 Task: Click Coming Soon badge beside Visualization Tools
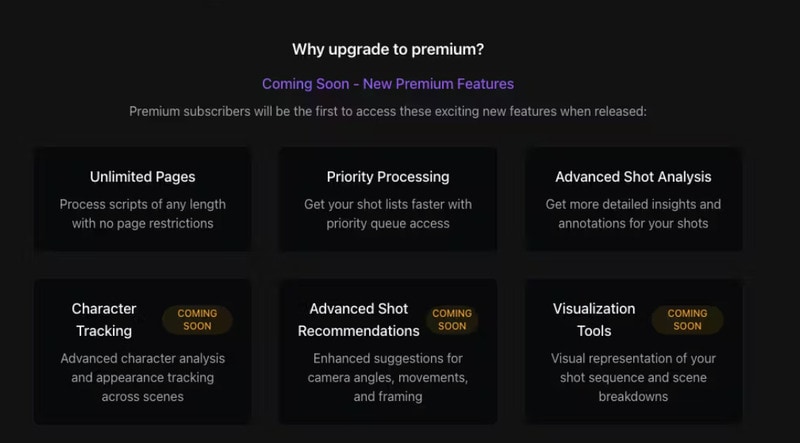[687, 320]
